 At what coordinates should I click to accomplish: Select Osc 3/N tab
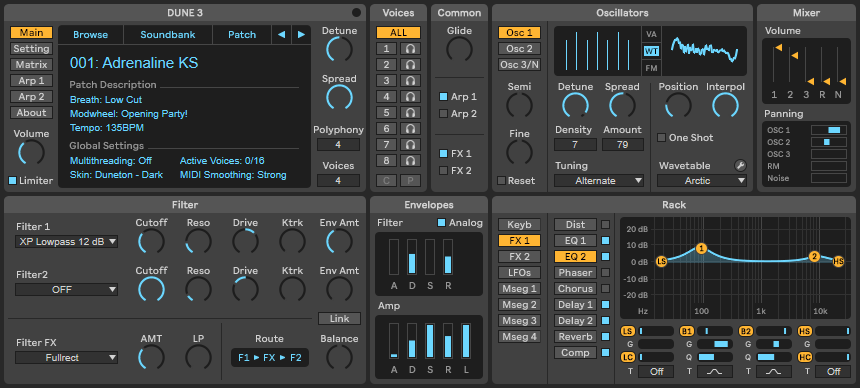(x=519, y=65)
